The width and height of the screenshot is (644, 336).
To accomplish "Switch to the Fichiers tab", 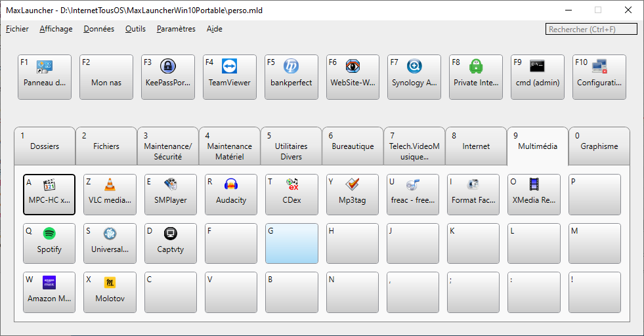I will (x=106, y=146).
